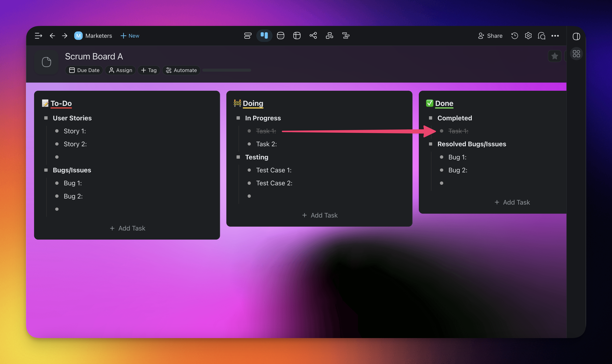Open the three-dots more options menu
The image size is (612, 364).
pos(555,36)
